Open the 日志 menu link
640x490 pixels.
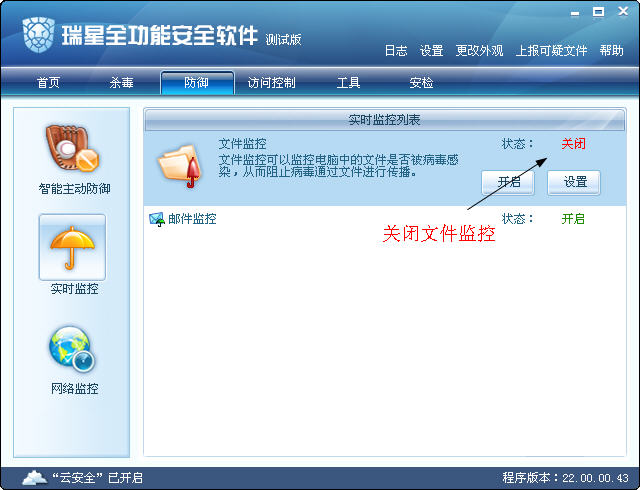pyautogui.click(x=396, y=51)
